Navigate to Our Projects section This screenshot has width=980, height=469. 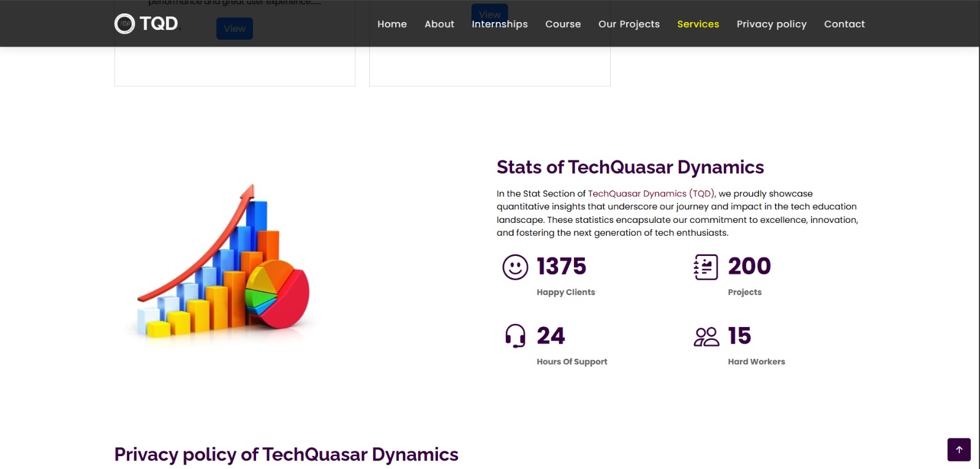click(x=629, y=24)
